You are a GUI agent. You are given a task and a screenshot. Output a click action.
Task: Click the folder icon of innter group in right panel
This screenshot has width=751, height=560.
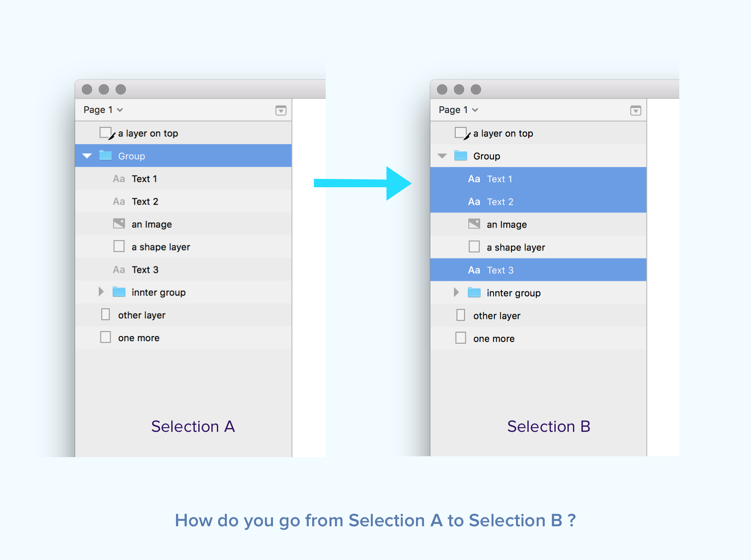point(474,292)
